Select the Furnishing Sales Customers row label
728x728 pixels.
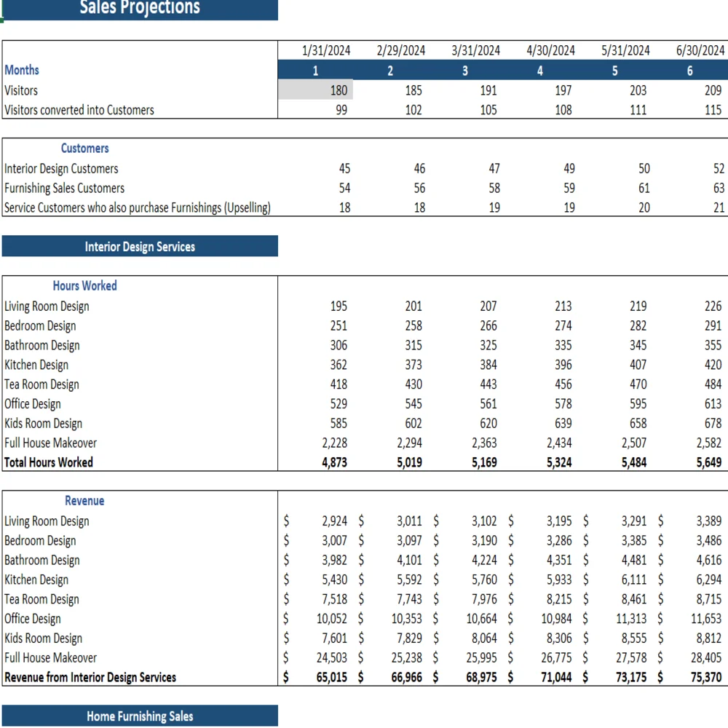[64, 188]
